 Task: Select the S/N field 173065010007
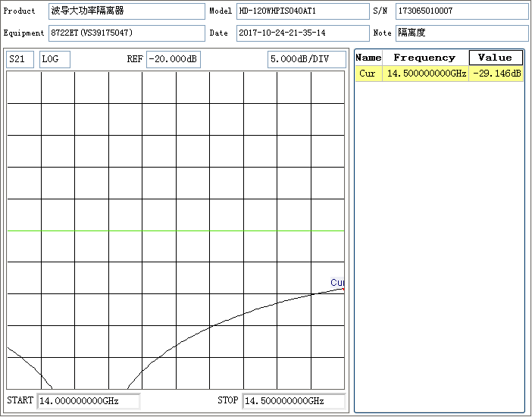pyautogui.click(x=462, y=11)
